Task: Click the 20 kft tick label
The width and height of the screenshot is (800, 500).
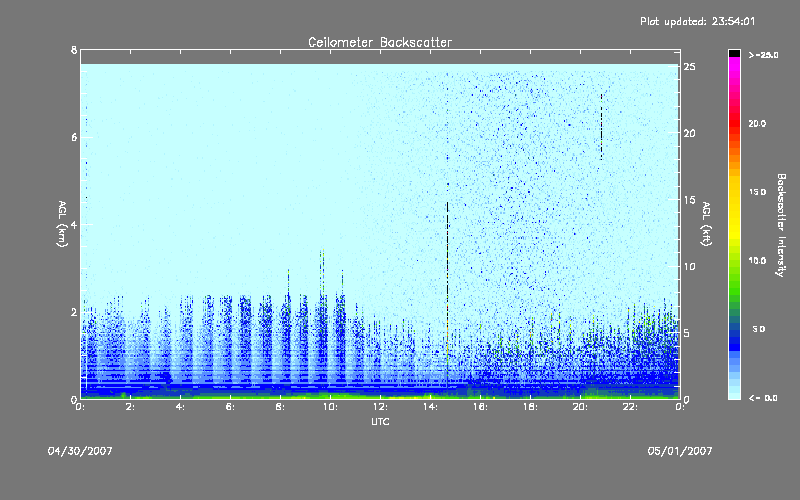Action: [689, 134]
